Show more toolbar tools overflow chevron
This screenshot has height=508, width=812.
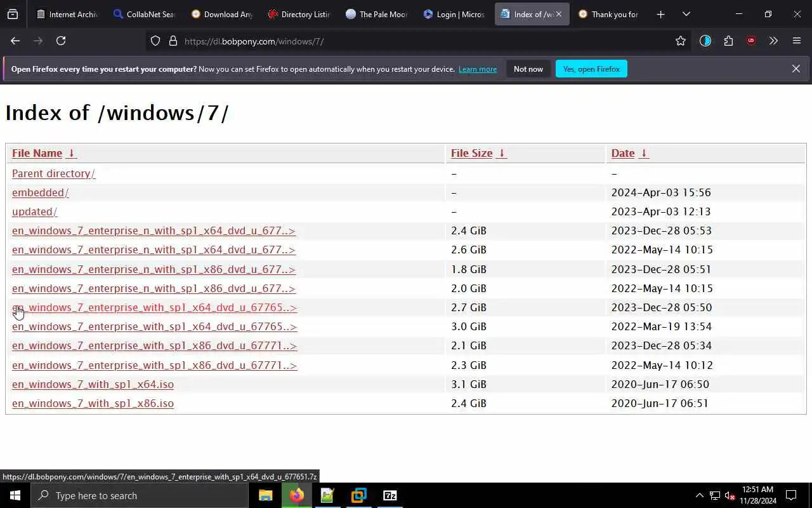coord(773,41)
